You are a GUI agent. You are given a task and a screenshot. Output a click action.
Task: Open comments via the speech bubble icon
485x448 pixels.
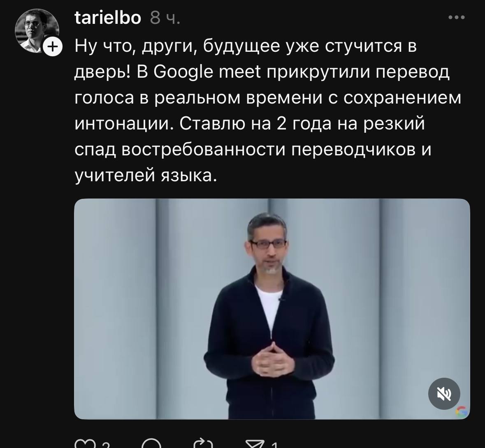pyautogui.click(x=151, y=443)
